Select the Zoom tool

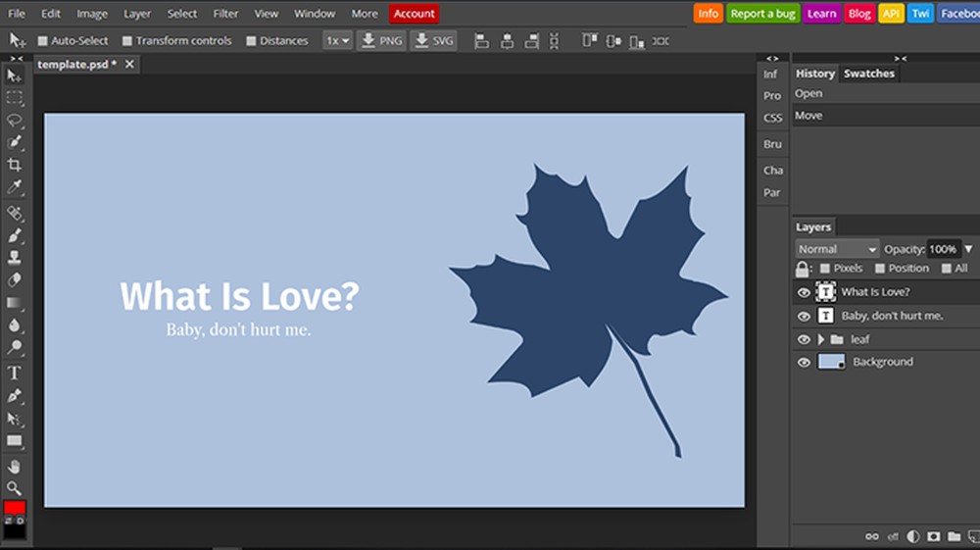click(15, 487)
